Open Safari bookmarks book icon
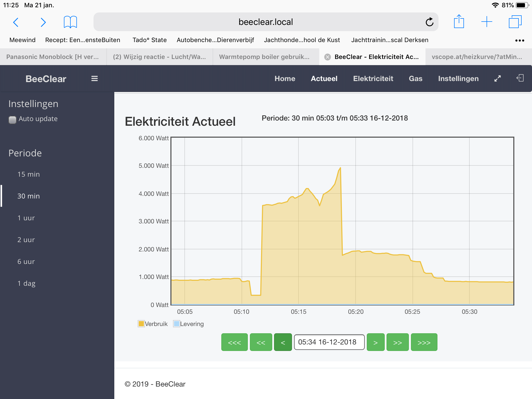532x399 pixels. [x=70, y=22]
